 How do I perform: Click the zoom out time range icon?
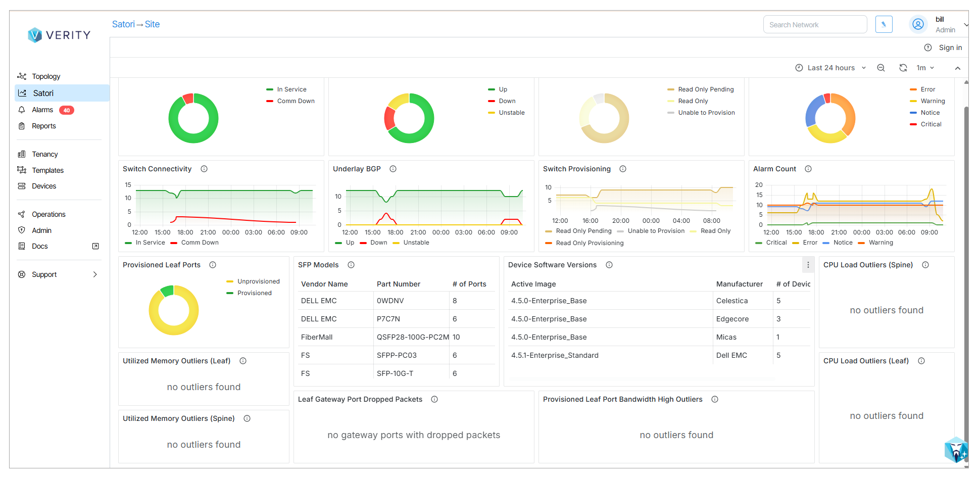[880, 68]
